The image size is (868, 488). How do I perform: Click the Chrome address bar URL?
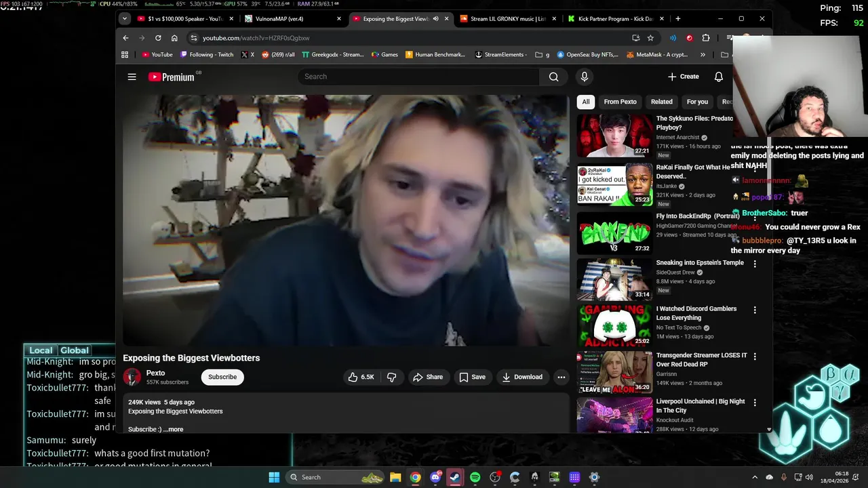point(256,38)
